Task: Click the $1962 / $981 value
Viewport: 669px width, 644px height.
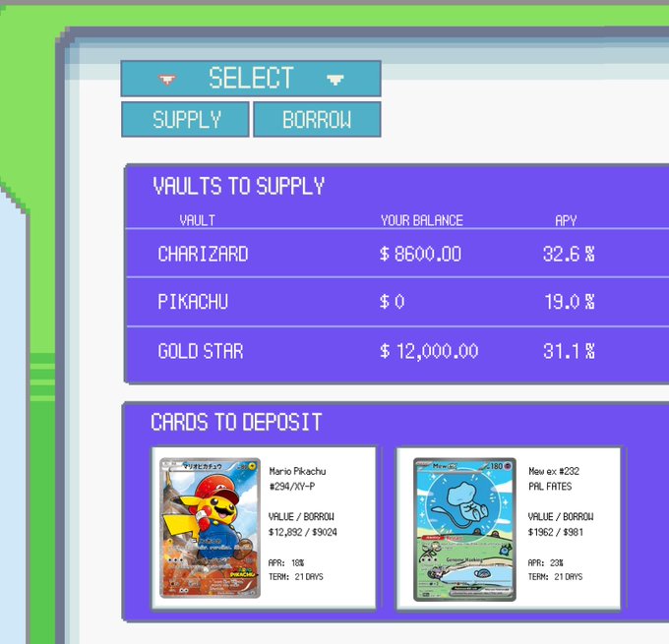Action: 556,532
